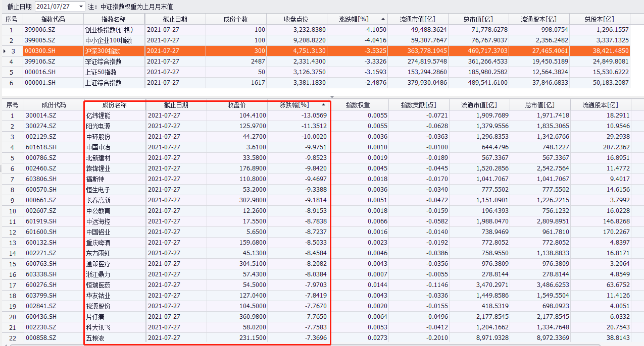Select constituent 恒生电子

coord(98,190)
